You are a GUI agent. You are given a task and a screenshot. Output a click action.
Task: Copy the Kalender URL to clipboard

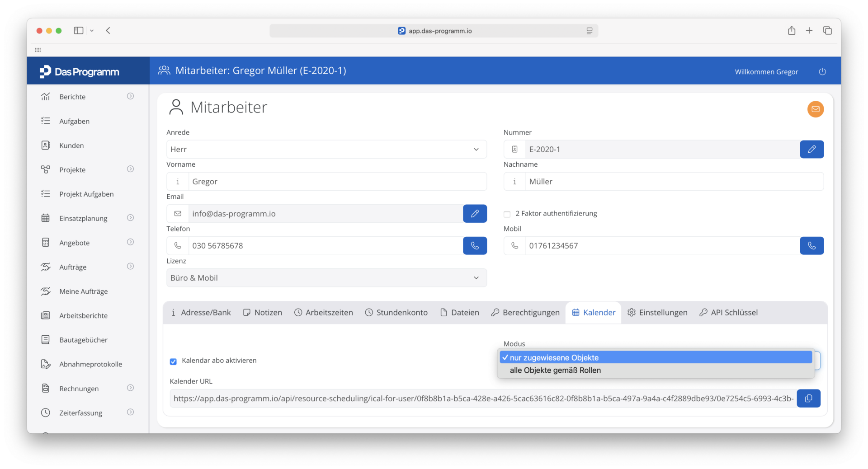808,399
